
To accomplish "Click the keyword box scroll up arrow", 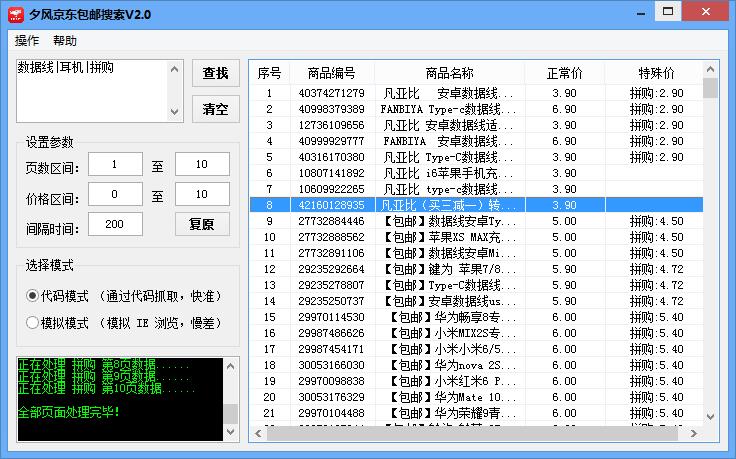I will click(x=175, y=69).
